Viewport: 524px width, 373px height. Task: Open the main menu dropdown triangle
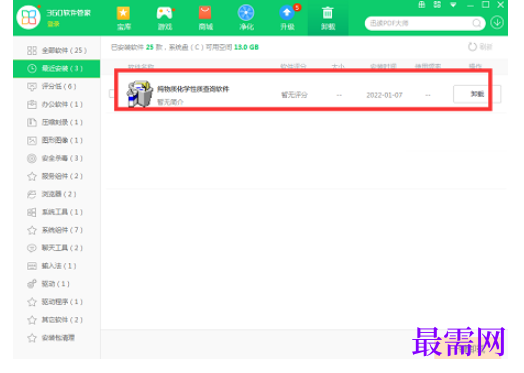pos(453,5)
